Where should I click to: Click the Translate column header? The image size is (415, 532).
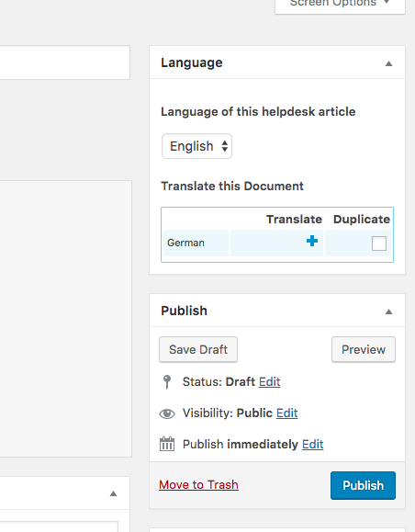(294, 220)
